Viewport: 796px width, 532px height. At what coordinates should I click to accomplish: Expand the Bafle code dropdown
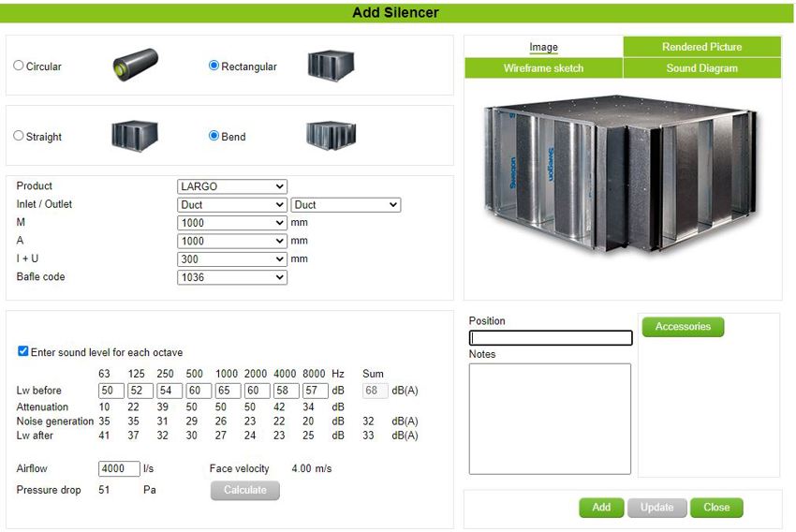click(x=231, y=277)
